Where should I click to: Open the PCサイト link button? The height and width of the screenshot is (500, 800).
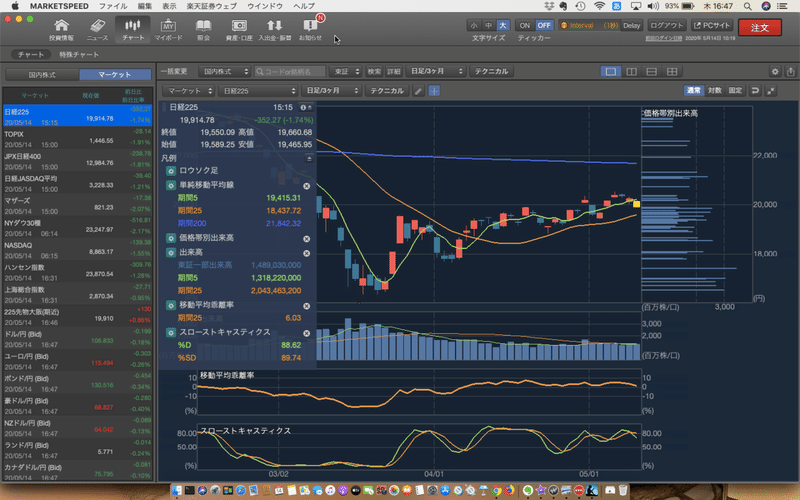(x=712, y=26)
